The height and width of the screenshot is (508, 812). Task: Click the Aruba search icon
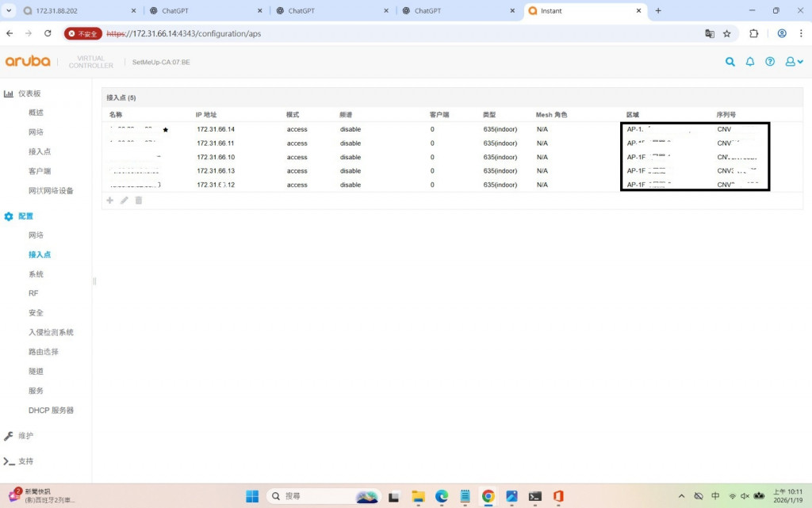pyautogui.click(x=730, y=62)
